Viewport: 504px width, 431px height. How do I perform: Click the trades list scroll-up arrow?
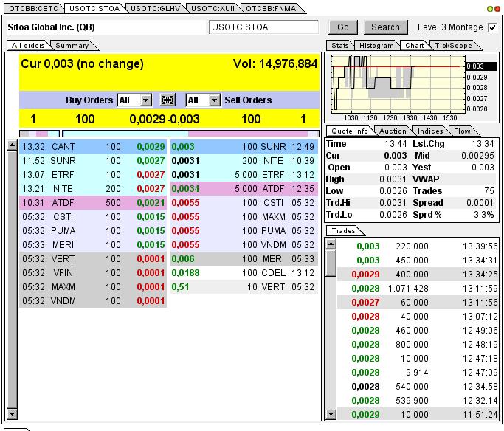pos(331,243)
